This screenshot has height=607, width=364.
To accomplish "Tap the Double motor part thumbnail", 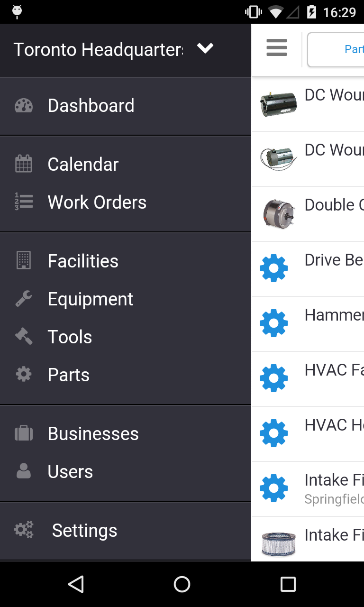I will click(x=279, y=214).
